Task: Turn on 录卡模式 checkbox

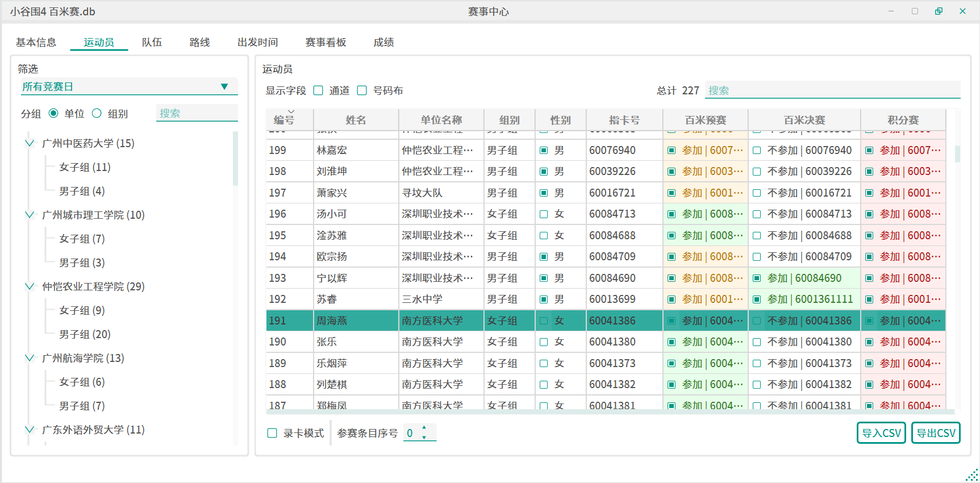Action: (272, 433)
